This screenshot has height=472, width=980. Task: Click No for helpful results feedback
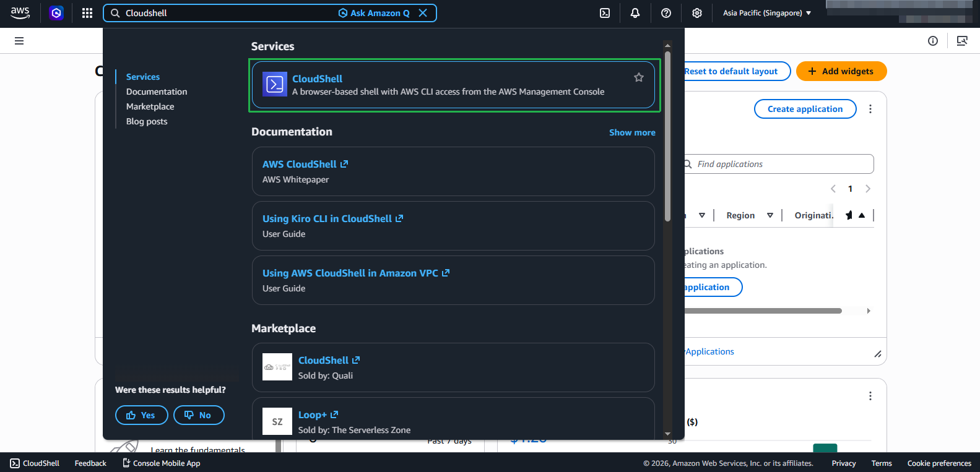[199, 415]
